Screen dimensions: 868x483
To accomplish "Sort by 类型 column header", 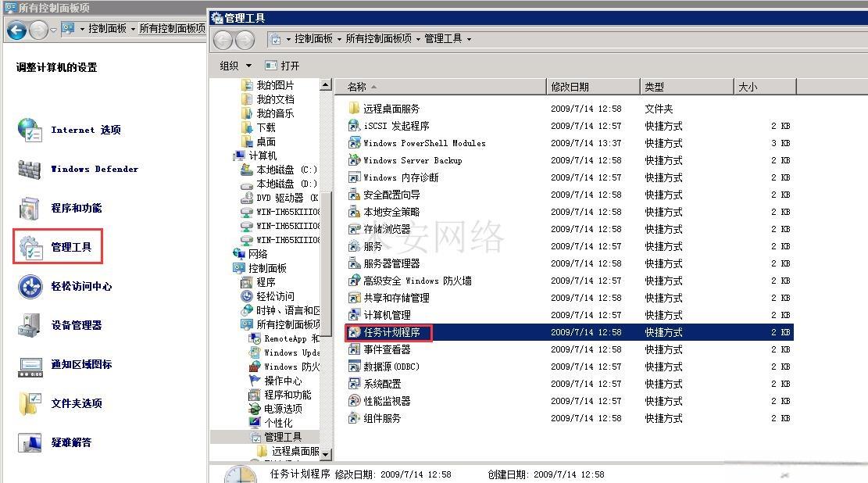I will tap(687, 87).
